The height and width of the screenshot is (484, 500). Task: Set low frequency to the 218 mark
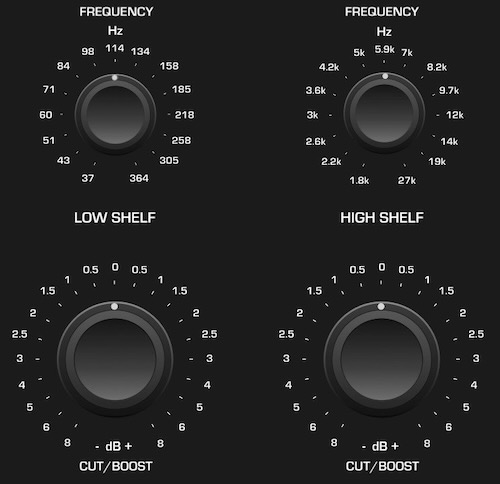click(184, 115)
